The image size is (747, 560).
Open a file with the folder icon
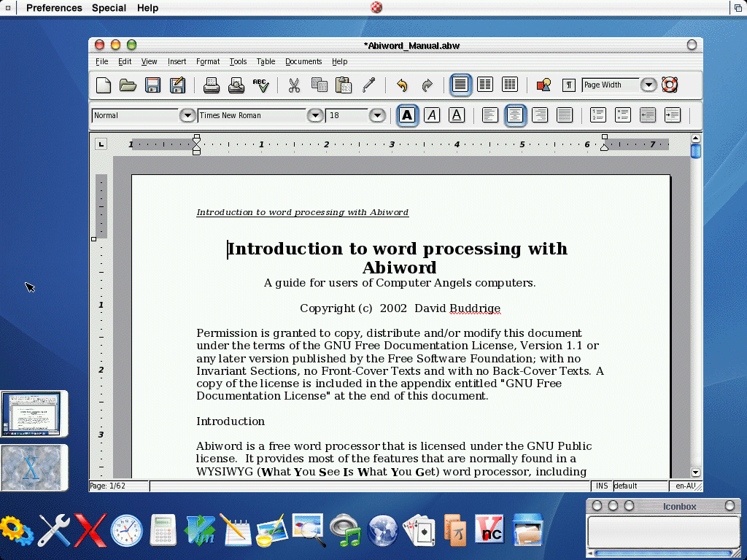[128, 85]
